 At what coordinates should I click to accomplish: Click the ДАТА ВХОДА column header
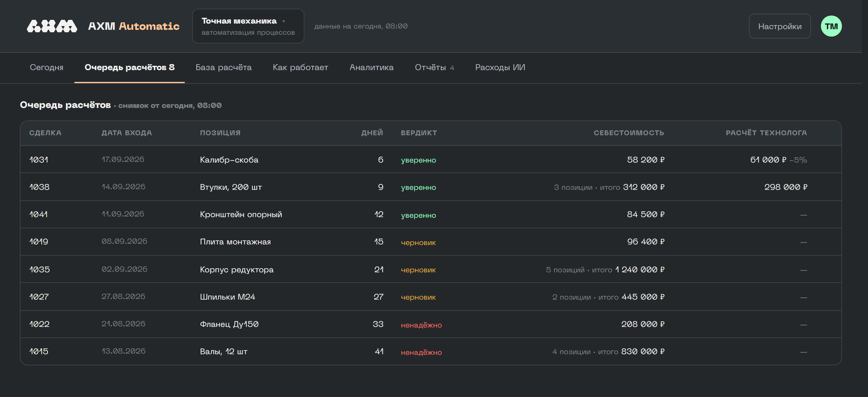(127, 133)
